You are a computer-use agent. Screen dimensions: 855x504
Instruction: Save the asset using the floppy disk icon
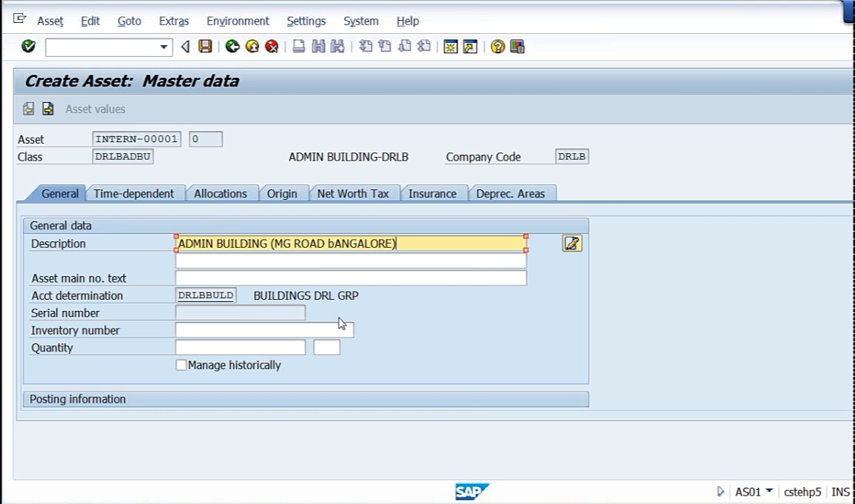tap(205, 47)
